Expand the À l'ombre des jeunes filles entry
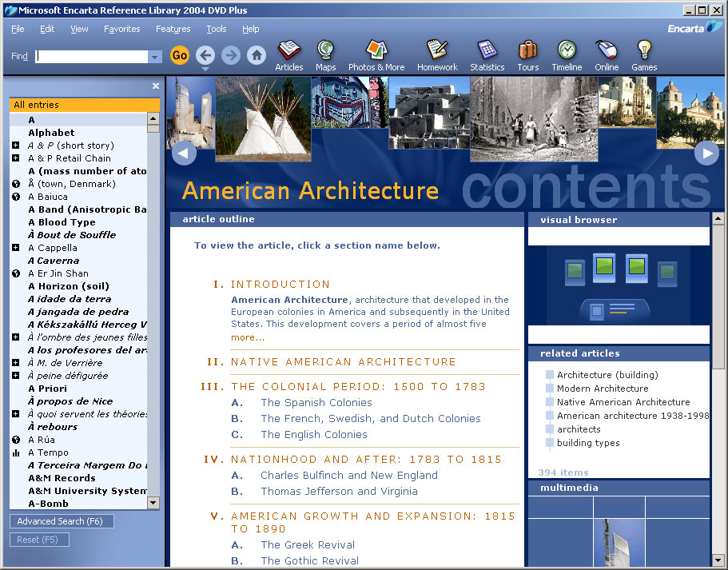 16,337
